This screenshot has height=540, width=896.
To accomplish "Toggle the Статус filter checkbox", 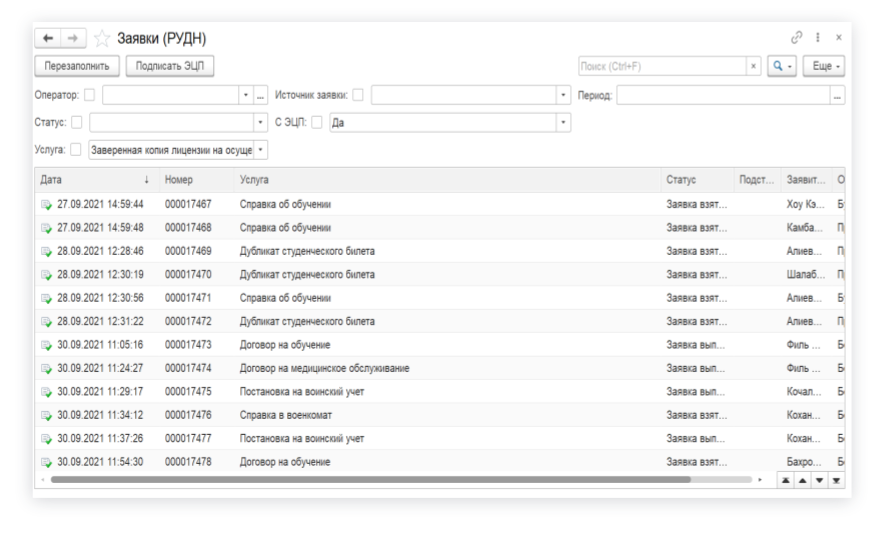I will point(77,122).
